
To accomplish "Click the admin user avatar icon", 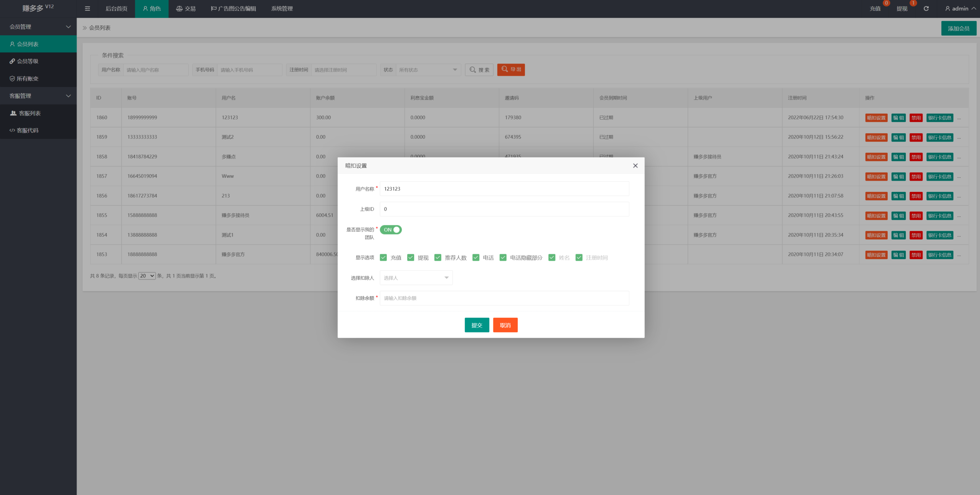I will point(948,8).
